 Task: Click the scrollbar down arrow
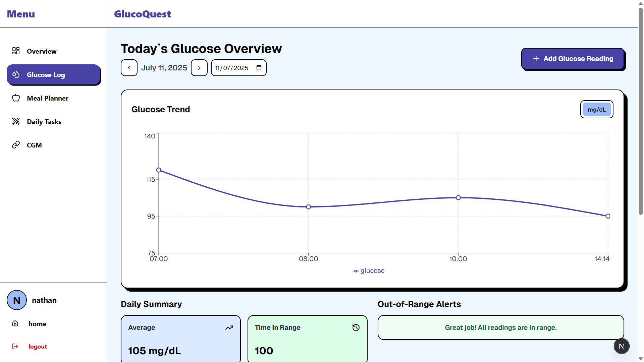(641, 359)
